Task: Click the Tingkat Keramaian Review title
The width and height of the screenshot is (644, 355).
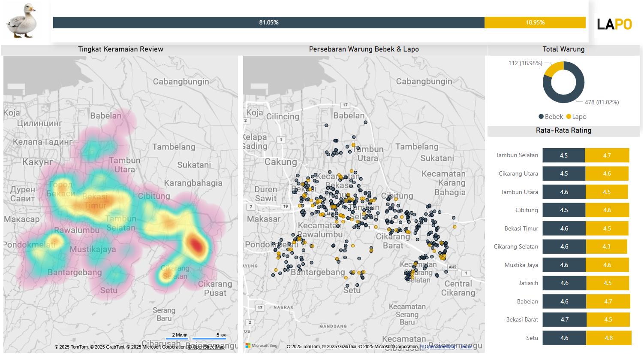Action: (x=120, y=49)
